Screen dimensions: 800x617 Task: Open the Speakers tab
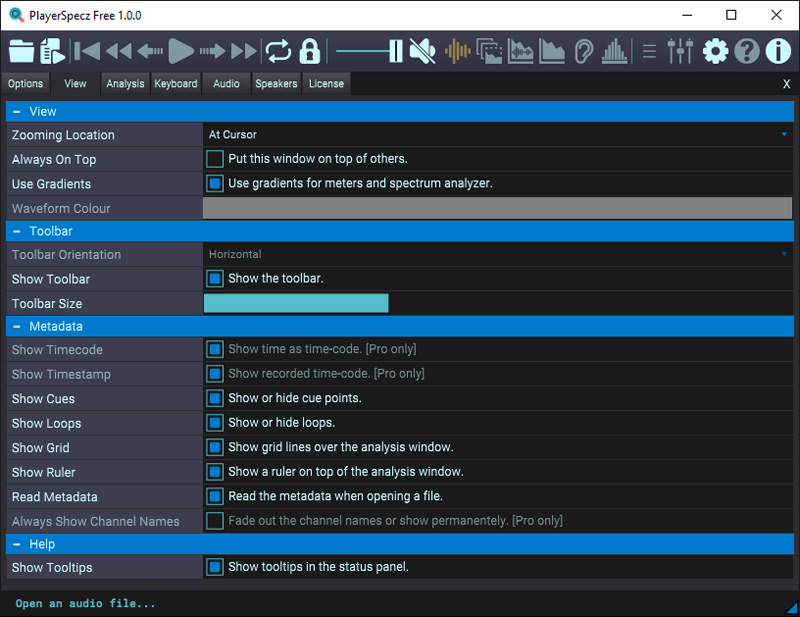pos(276,84)
